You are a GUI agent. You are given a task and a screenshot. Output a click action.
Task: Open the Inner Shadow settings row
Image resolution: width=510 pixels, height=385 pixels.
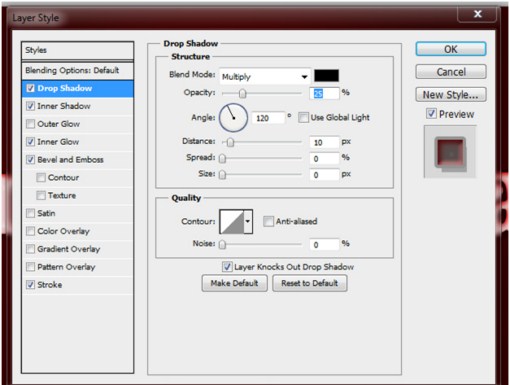point(77,106)
